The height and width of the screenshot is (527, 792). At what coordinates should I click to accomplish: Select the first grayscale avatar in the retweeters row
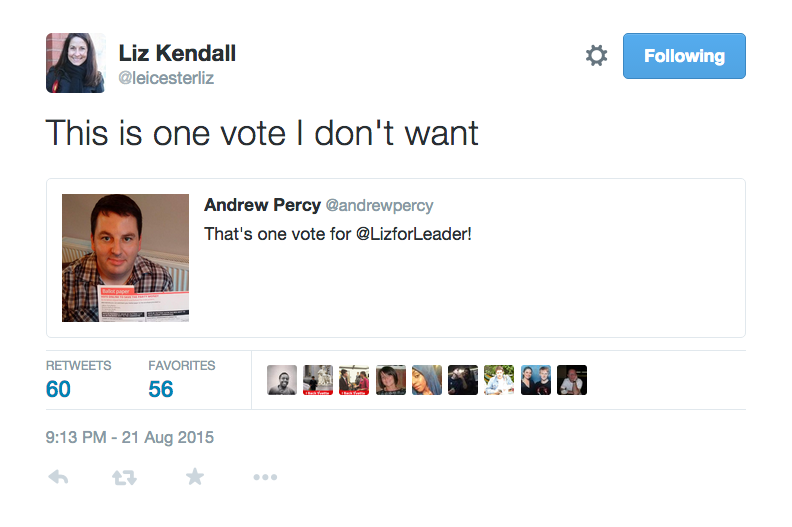click(282, 380)
